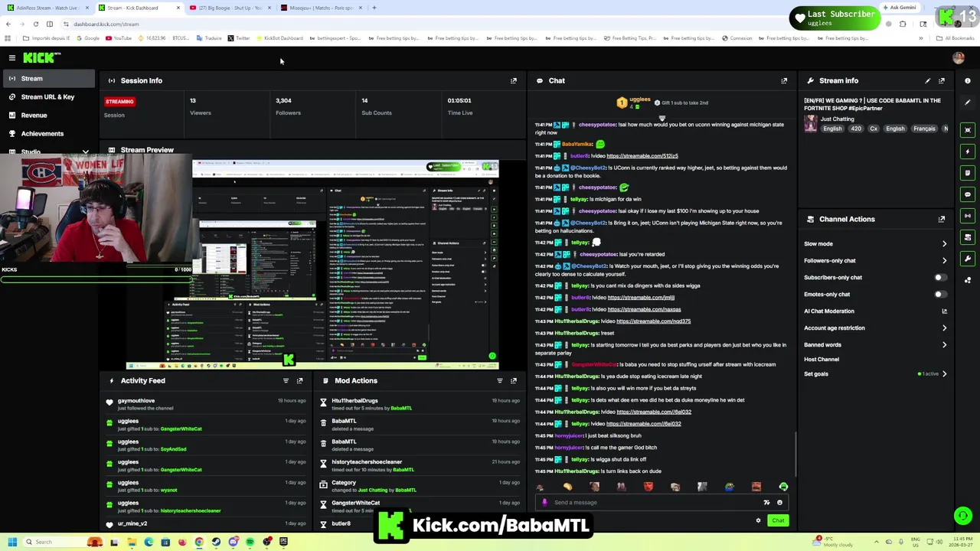
Task: Reload the page with browser refresh button
Action: tap(35, 24)
